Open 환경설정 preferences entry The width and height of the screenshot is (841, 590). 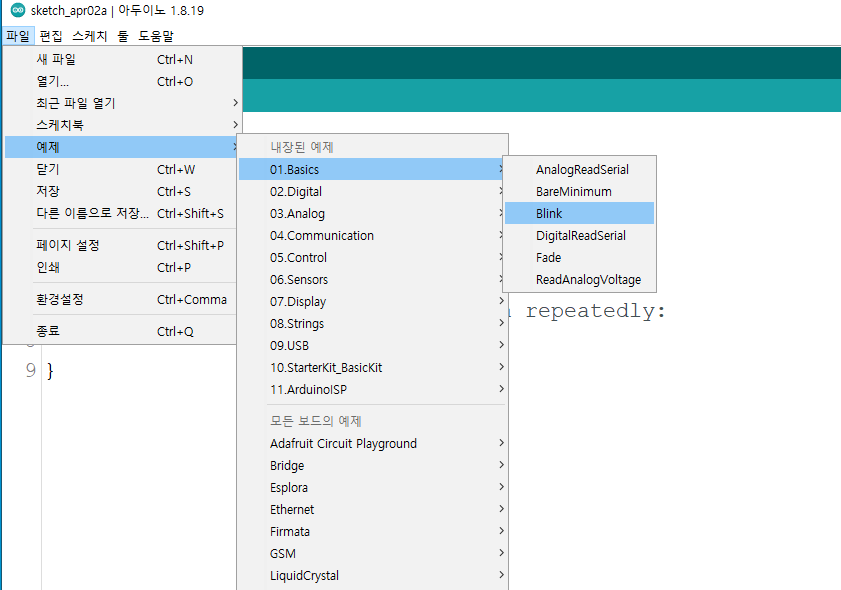(x=122, y=300)
